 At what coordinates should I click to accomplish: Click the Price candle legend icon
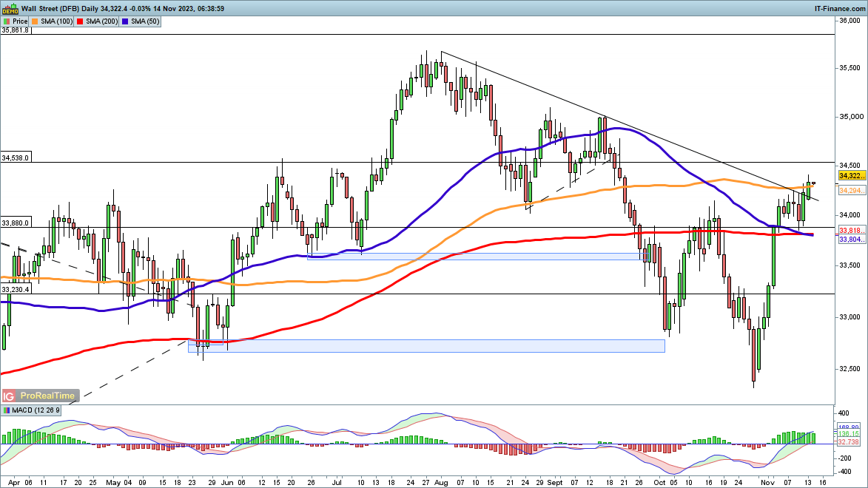coord(6,21)
